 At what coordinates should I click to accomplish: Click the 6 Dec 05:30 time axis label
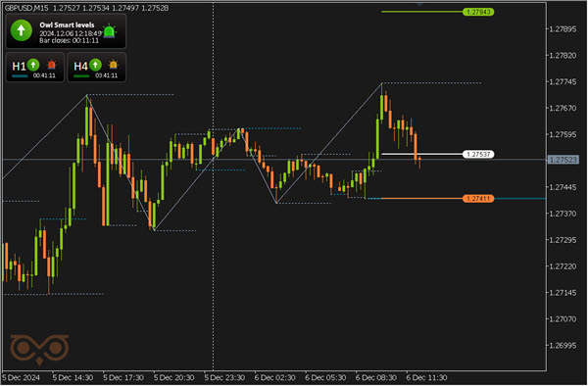325,377
